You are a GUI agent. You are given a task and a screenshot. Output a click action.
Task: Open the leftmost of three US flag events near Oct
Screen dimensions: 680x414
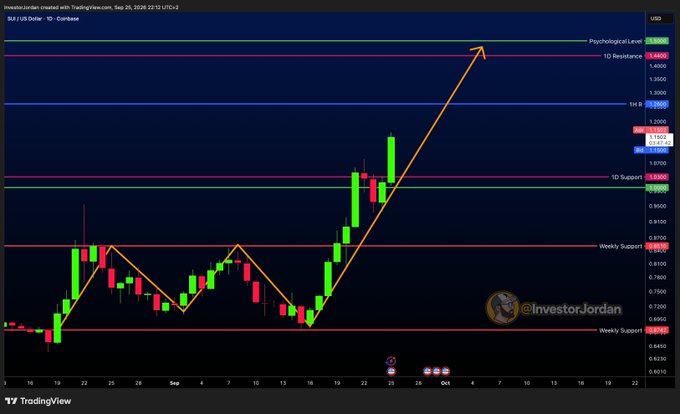[x=427, y=371]
